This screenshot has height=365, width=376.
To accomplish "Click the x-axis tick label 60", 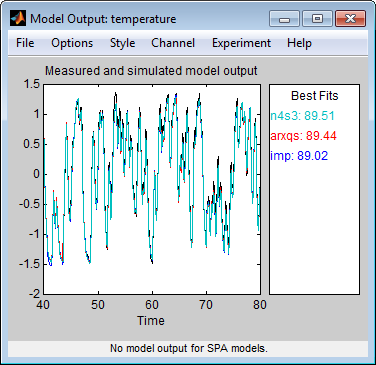I will click(152, 305).
